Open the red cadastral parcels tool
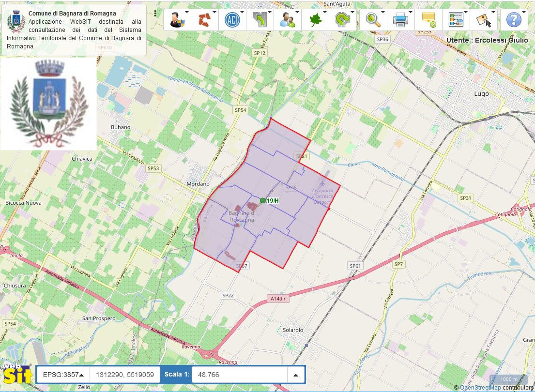 tap(205, 19)
